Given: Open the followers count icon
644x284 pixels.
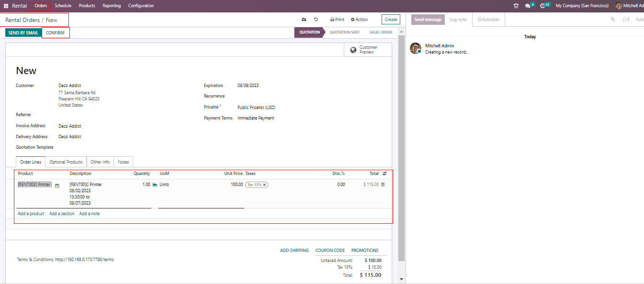Looking at the screenshot, I should pos(626,20).
